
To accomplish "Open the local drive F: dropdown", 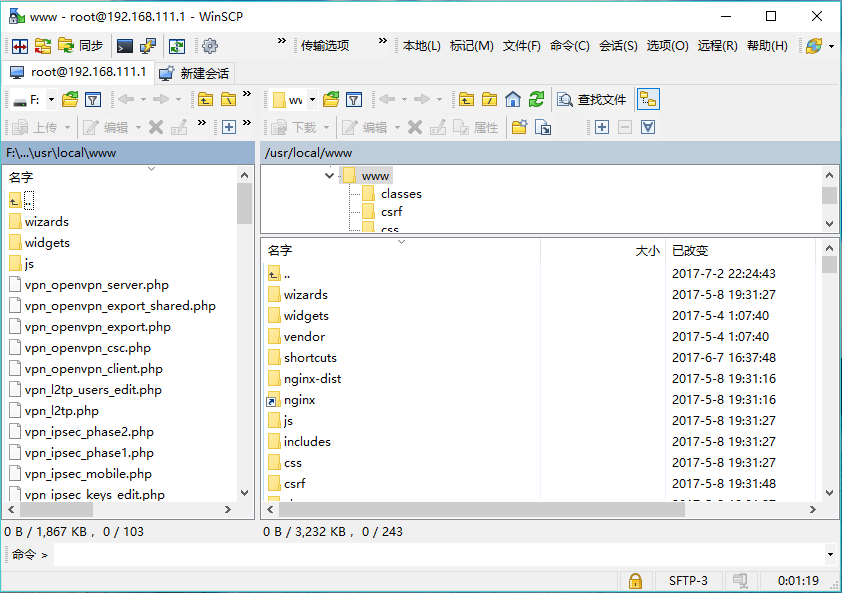I will (33, 99).
